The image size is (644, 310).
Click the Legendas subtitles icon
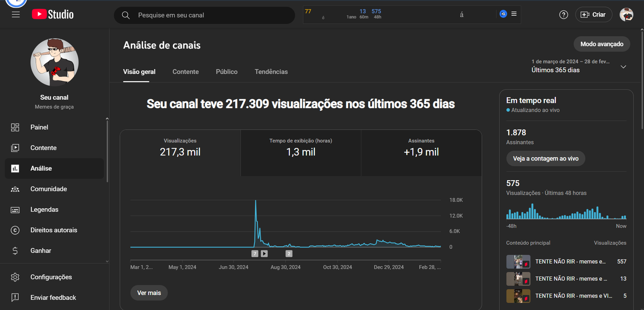click(15, 210)
